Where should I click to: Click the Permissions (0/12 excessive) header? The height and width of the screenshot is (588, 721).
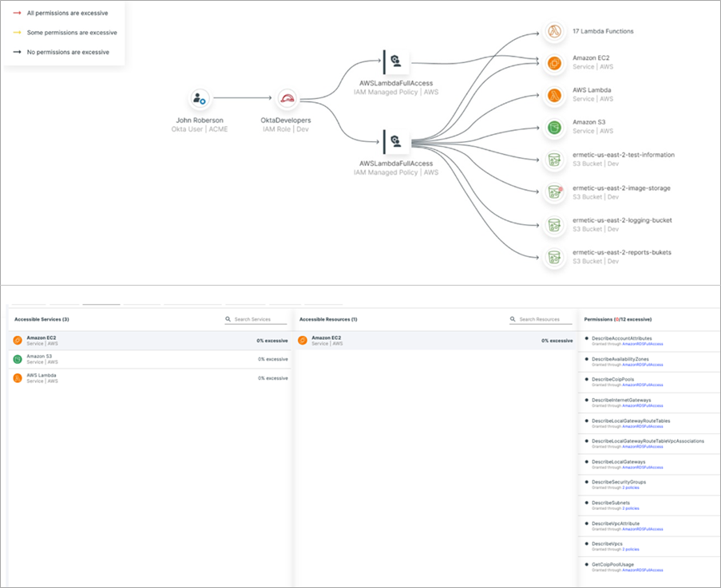pos(617,319)
